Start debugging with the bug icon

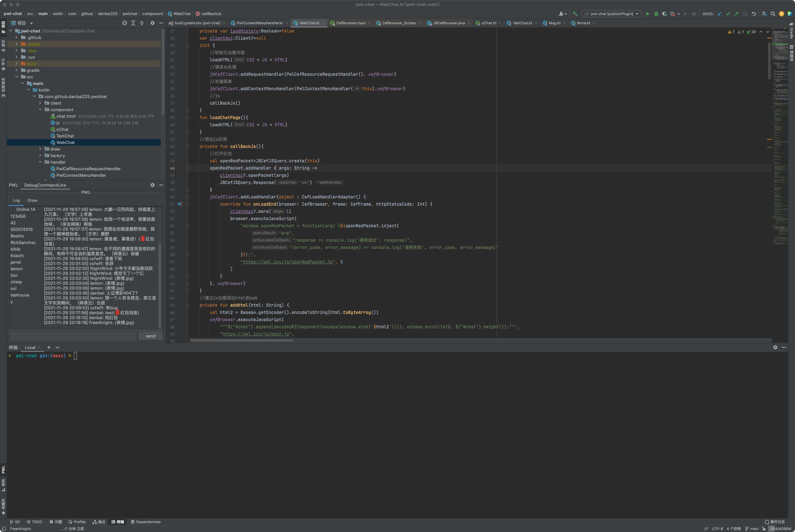coord(656,14)
